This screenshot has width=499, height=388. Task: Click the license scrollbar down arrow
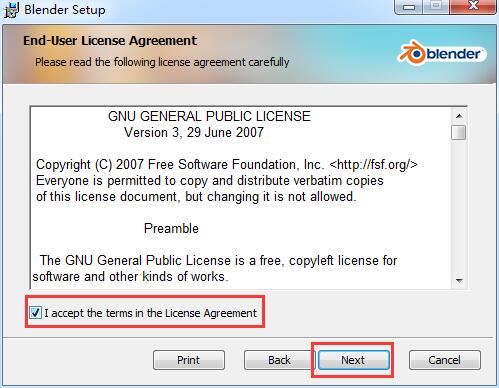459,280
